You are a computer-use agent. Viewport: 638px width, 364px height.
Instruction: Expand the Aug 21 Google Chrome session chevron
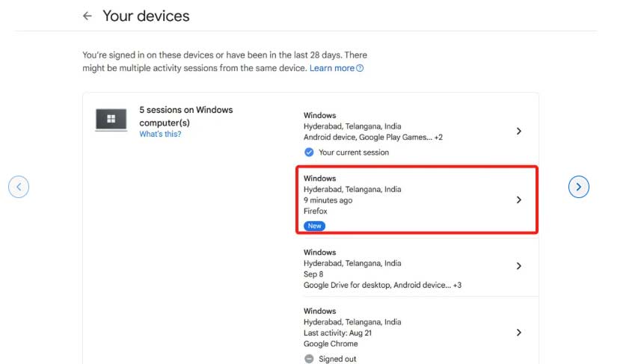tap(519, 333)
